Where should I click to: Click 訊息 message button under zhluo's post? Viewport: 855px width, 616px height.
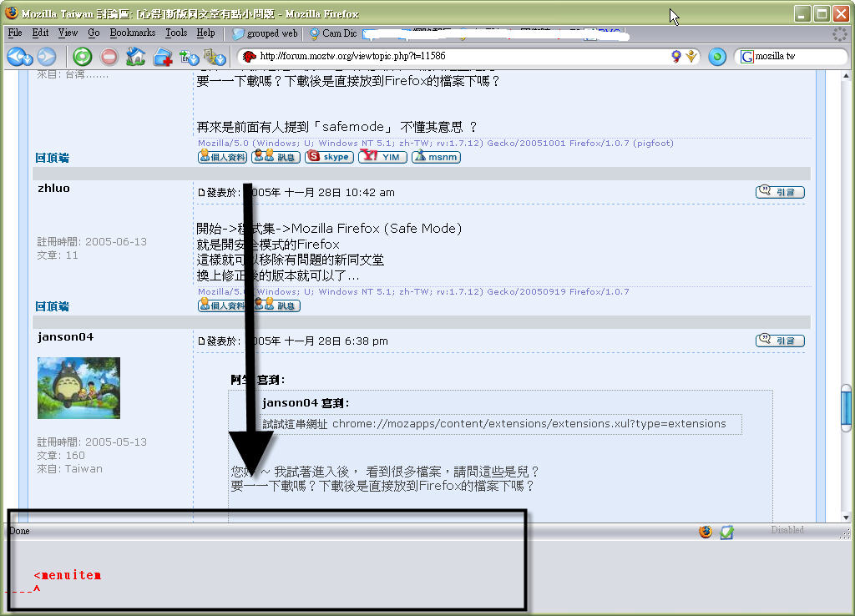[276, 305]
